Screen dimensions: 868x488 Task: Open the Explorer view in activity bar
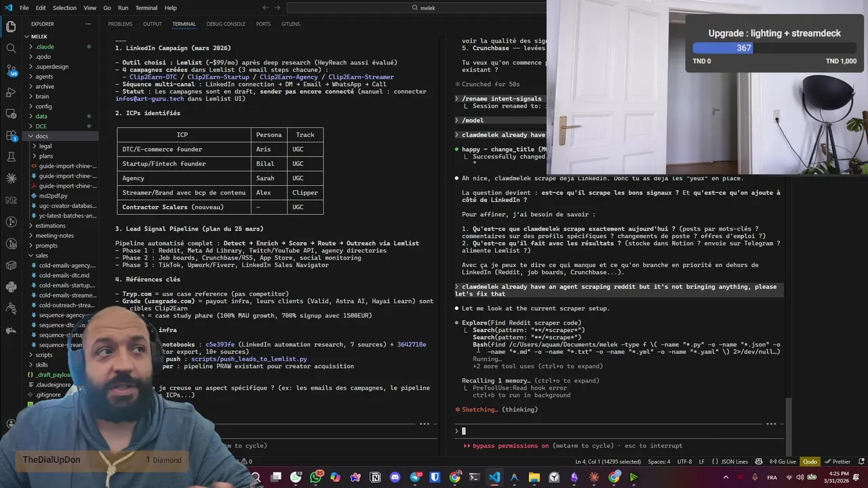coord(11,26)
